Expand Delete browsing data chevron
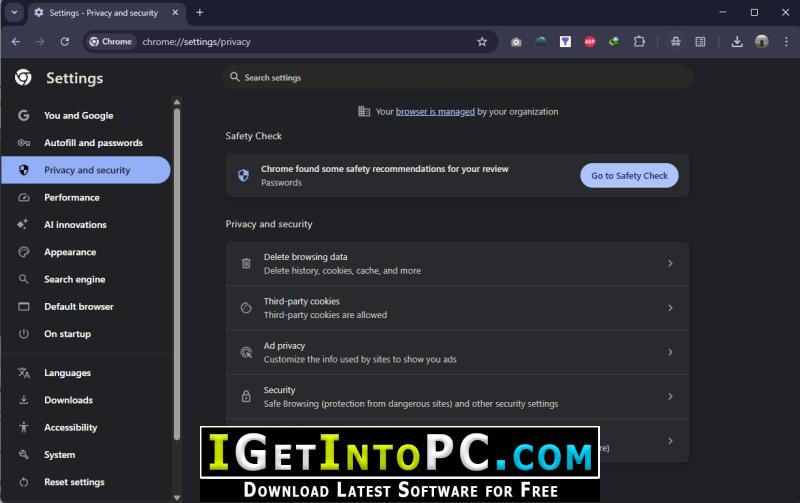 tap(670, 263)
